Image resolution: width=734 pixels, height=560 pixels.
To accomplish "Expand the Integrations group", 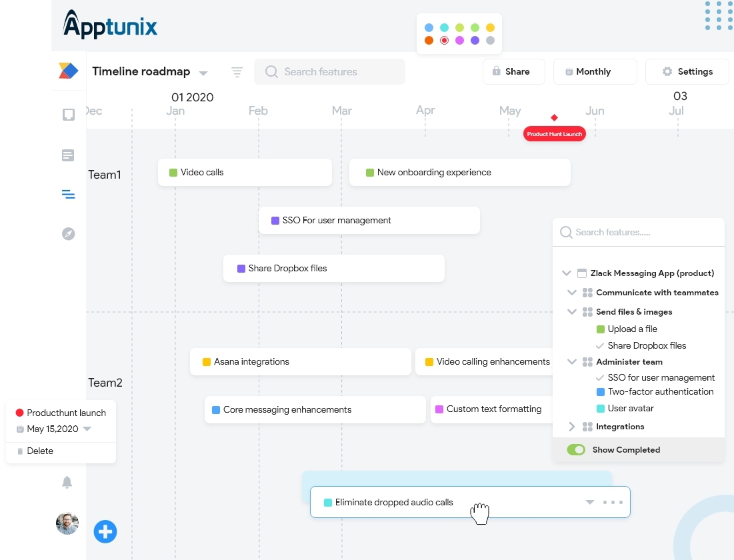I will pos(571,426).
